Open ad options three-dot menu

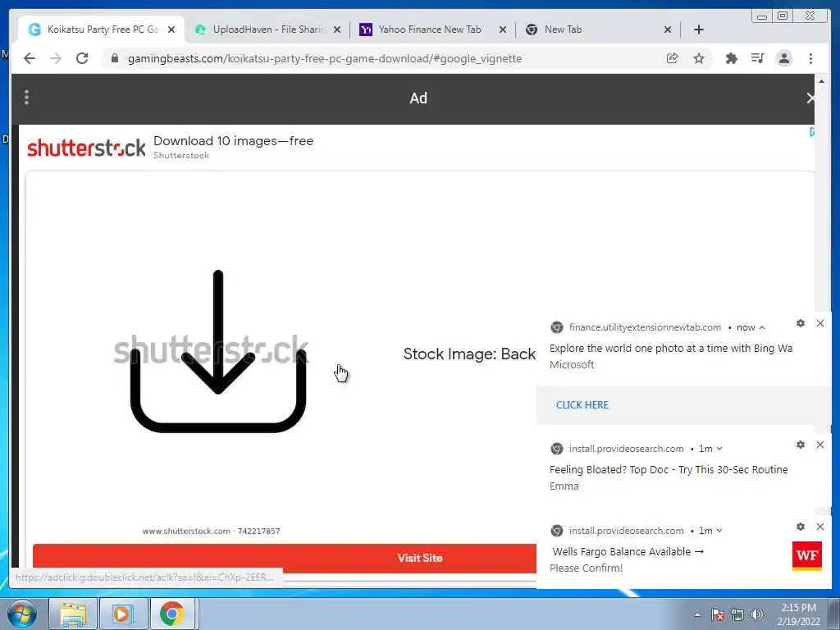pyautogui.click(x=26, y=98)
